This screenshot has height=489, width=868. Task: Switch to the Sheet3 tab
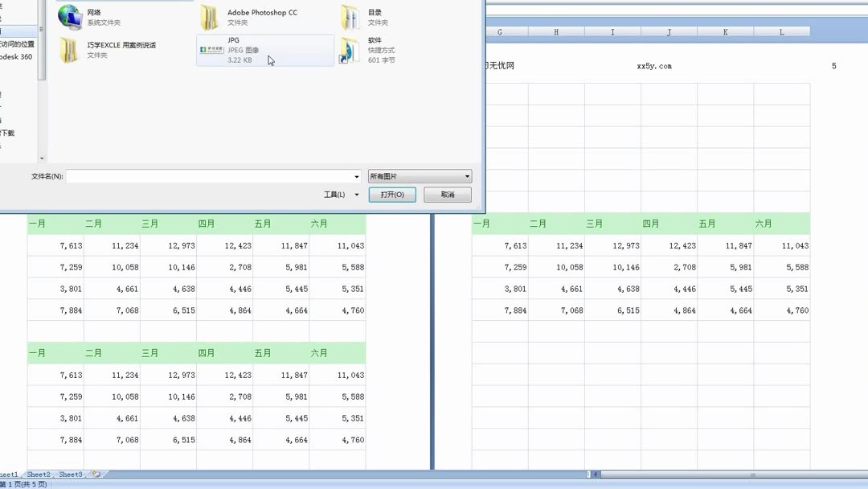coord(70,475)
